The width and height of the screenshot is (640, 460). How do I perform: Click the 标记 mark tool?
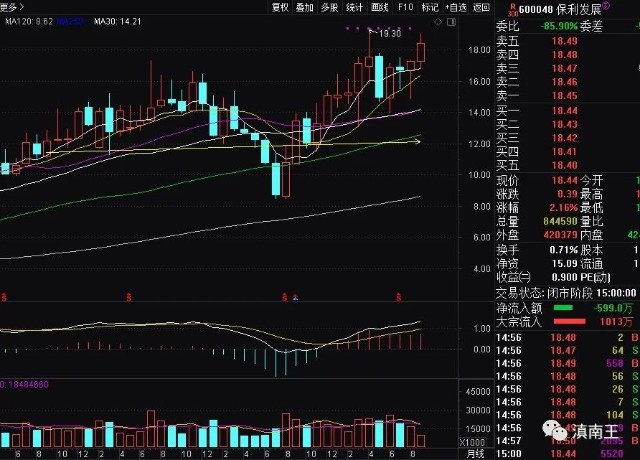click(x=430, y=7)
